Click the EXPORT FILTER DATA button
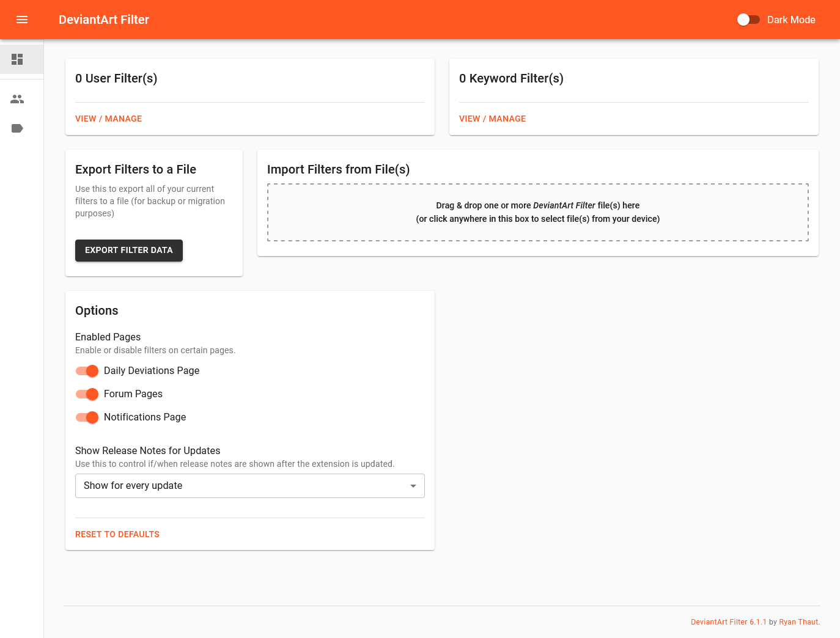 129,251
